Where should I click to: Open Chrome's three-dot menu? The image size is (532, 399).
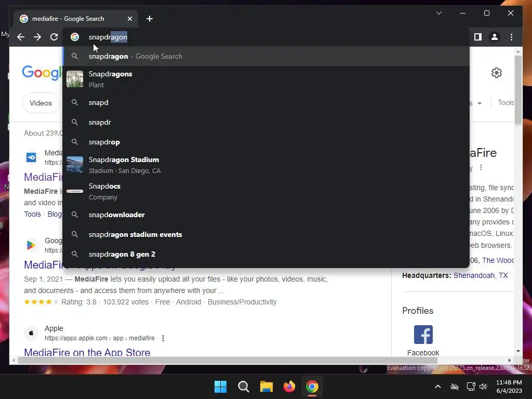click(x=511, y=37)
